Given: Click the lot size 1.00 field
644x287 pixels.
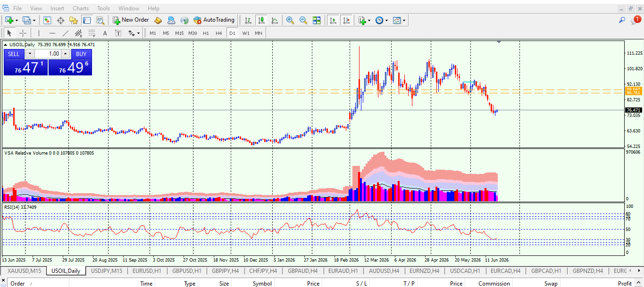Looking at the screenshot, I should (48, 54).
